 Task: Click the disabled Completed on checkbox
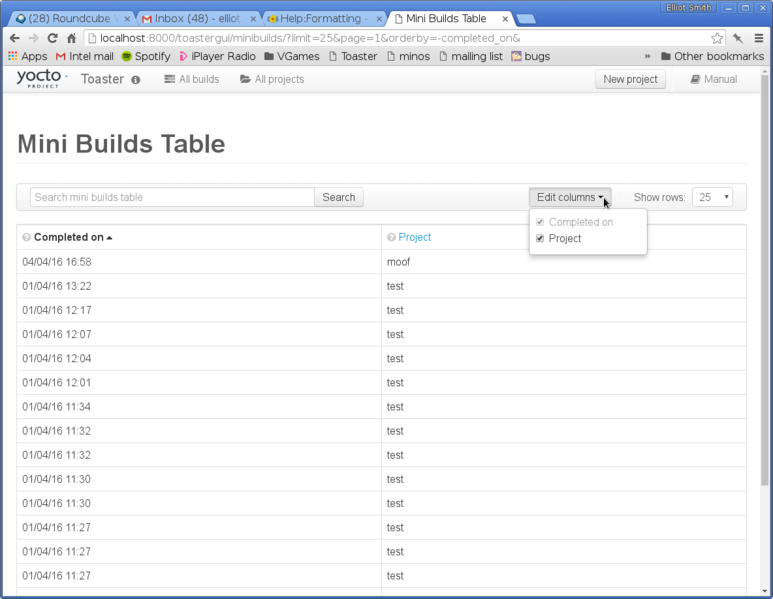click(x=540, y=222)
